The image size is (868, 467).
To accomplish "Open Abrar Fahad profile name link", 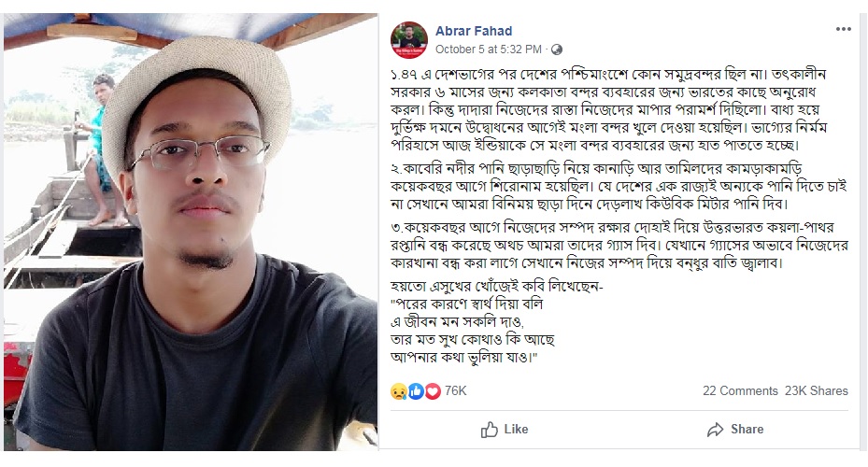I will (x=472, y=31).
